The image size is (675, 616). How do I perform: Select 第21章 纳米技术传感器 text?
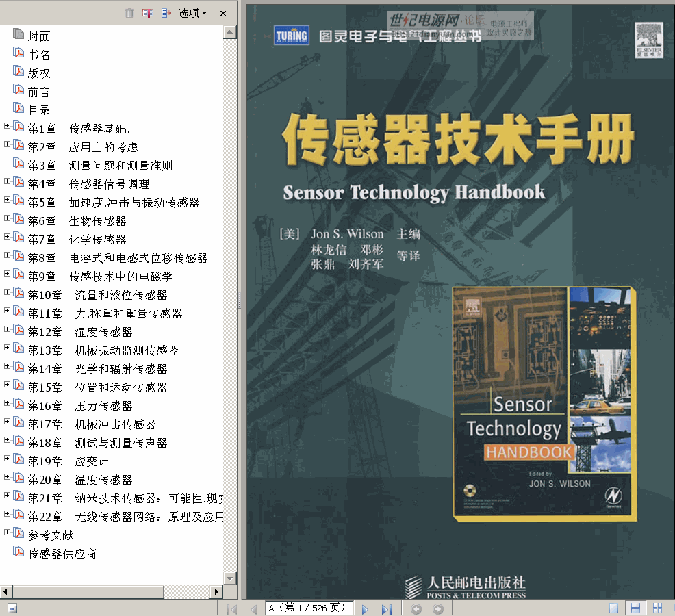coord(126,498)
